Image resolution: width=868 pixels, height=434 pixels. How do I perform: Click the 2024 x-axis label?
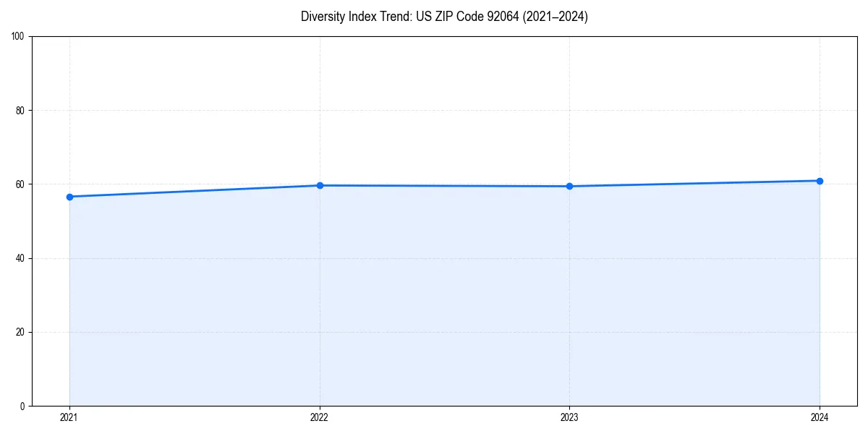pos(820,417)
